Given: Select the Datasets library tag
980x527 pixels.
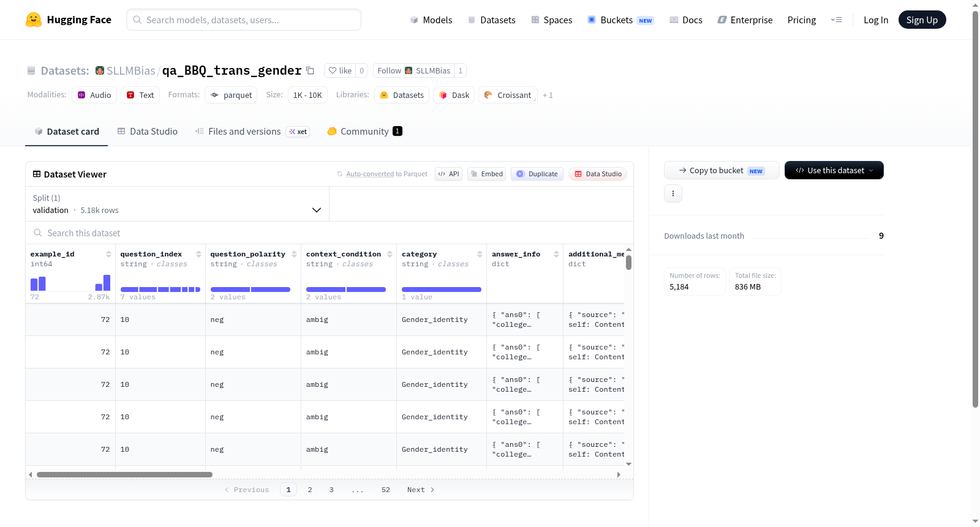Looking at the screenshot, I should (x=402, y=95).
